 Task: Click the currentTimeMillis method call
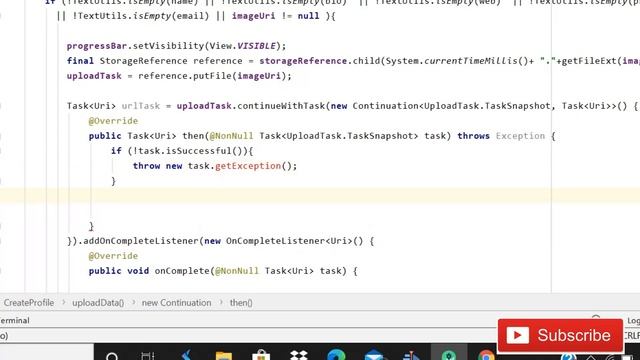[x=471, y=61]
